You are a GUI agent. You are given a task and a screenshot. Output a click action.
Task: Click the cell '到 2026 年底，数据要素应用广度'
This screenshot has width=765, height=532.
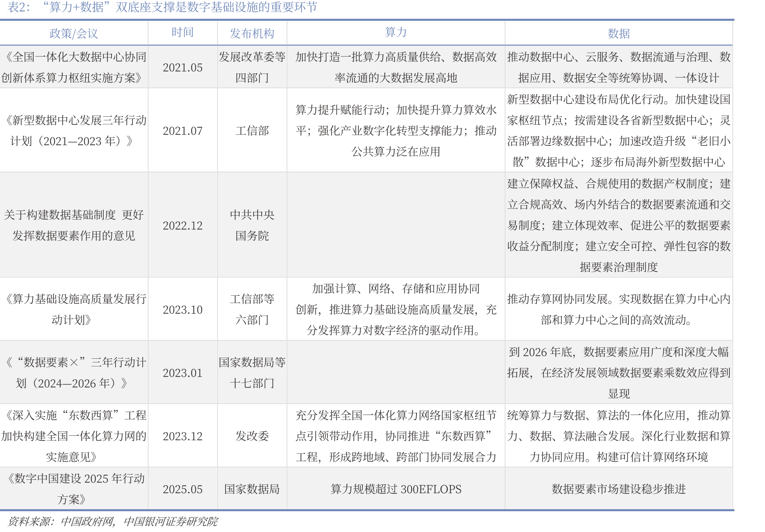click(x=619, y=372)
